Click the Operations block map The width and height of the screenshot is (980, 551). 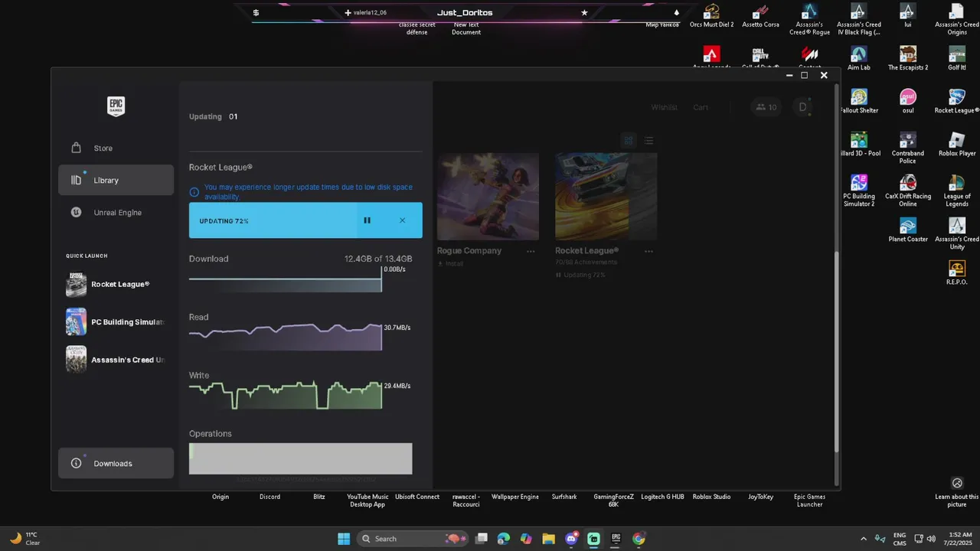pyautogui.click(x=300, y=458)
